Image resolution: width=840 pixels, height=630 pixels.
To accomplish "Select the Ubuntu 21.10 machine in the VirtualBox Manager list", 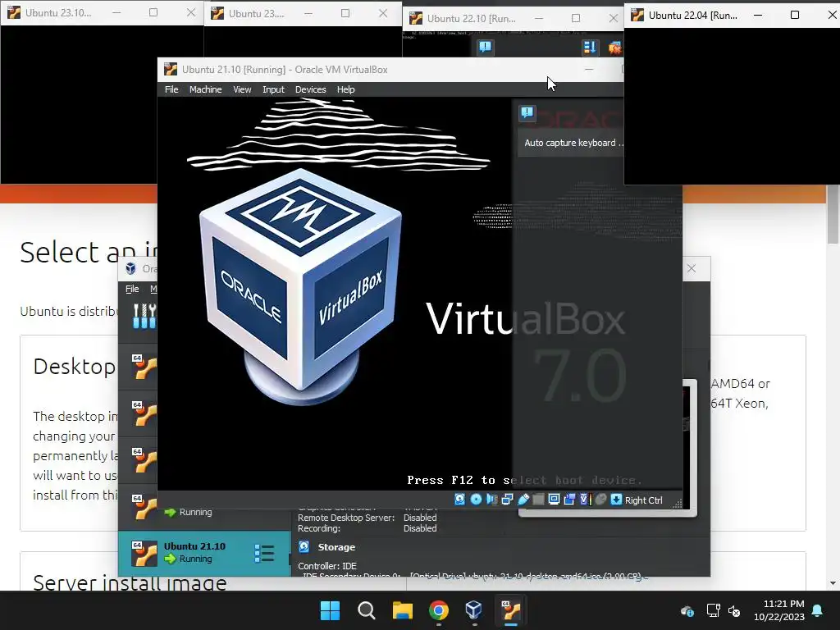I will 204,553.
